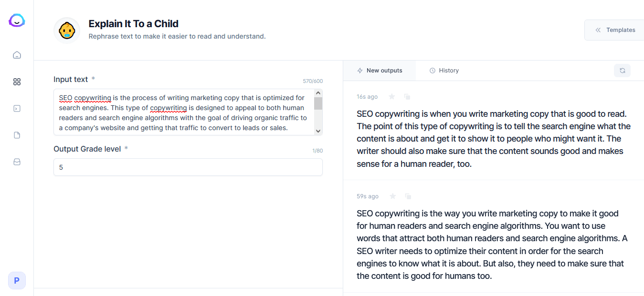Click the Output Grade level field

coord(188,167)
